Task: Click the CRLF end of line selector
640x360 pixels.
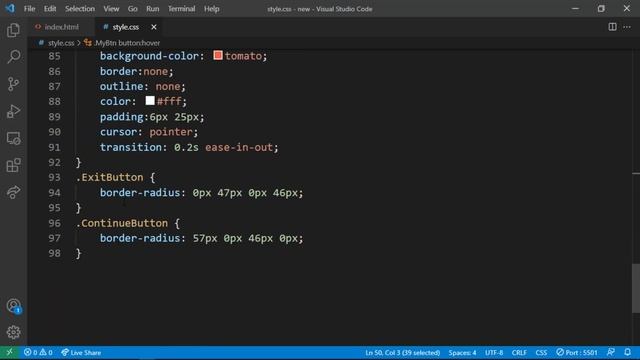Action: (519, 352)
